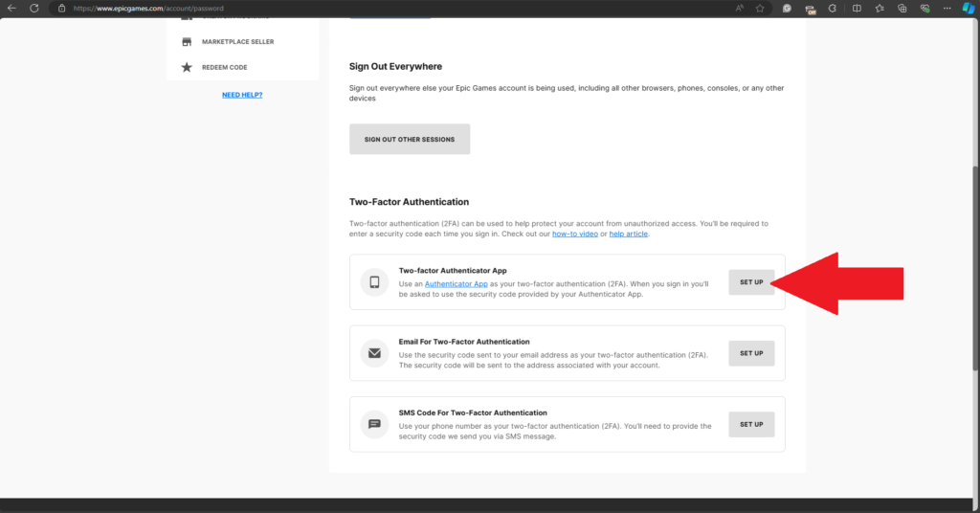Image resolution: width=980 pixels, height=513 pixels.
Task: Open browser Extensions puzzle icon
Action: [833, 8]
